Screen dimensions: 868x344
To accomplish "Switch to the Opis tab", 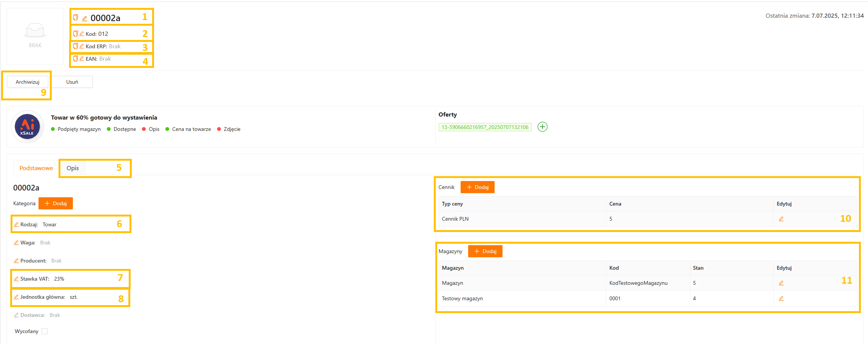I will (x=72, y=168).
